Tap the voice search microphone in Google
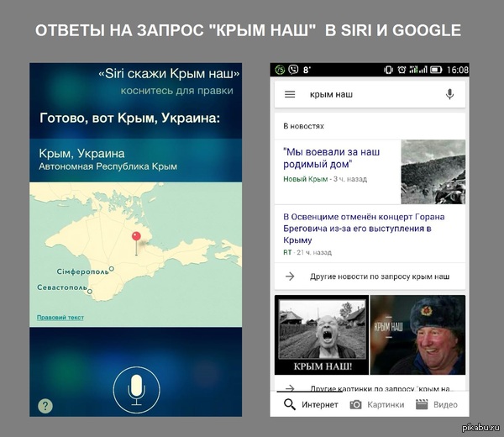Image resolution: width=504 pixels, height=437 pixels. [x=449, y=94]
